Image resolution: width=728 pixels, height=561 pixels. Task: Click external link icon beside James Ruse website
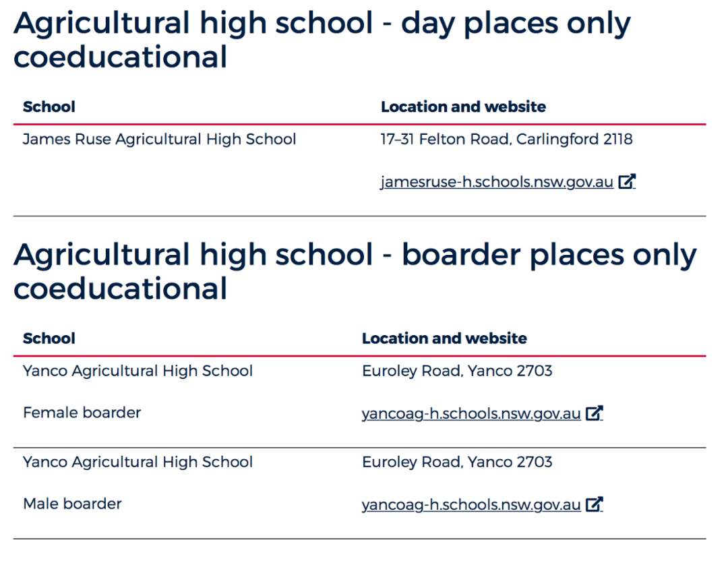coord(627,181)
